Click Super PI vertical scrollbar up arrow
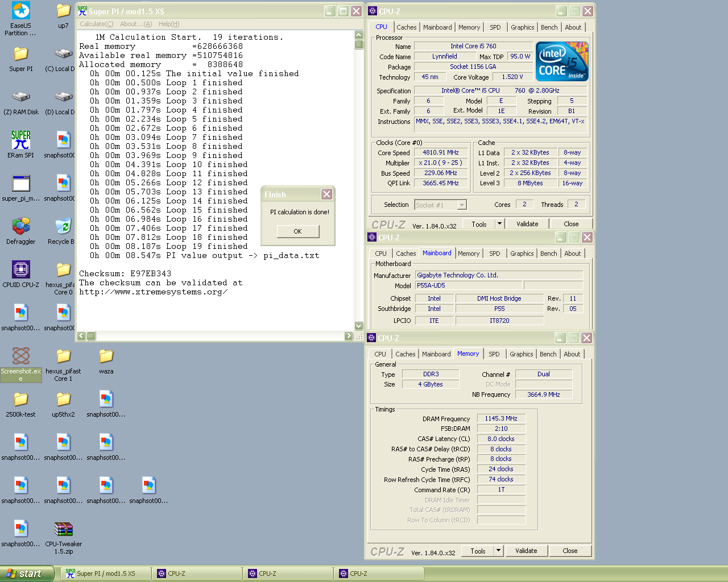 tap(359, 35)
